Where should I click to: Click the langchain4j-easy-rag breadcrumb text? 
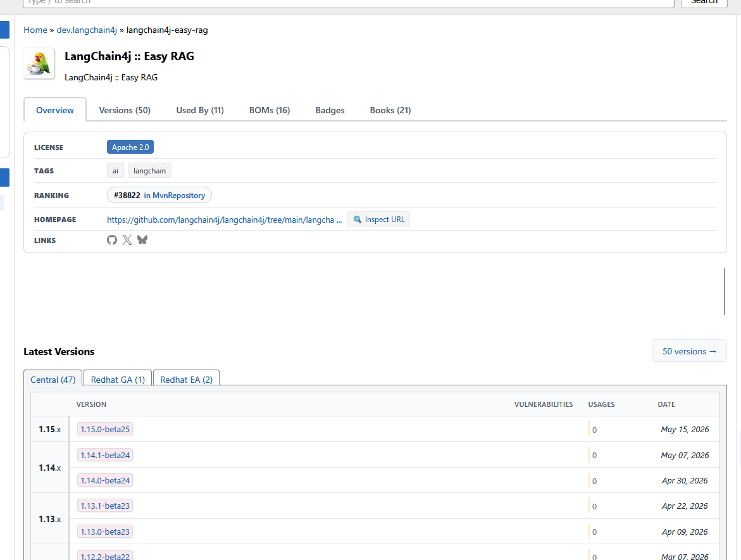(x=167, y=30)
